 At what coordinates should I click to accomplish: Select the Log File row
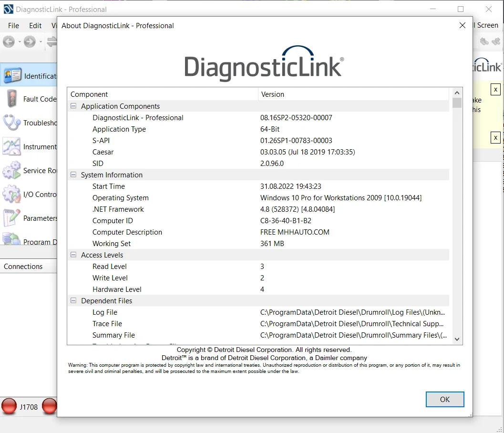(x=258, y=312)
